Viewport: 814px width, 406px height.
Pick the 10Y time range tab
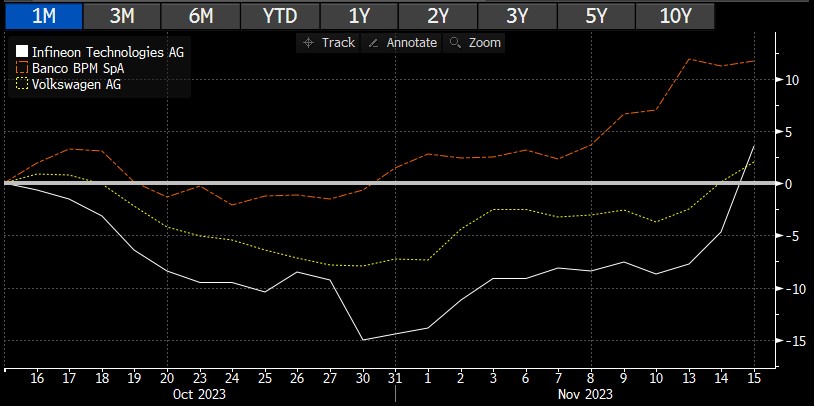tap(674, 15)
